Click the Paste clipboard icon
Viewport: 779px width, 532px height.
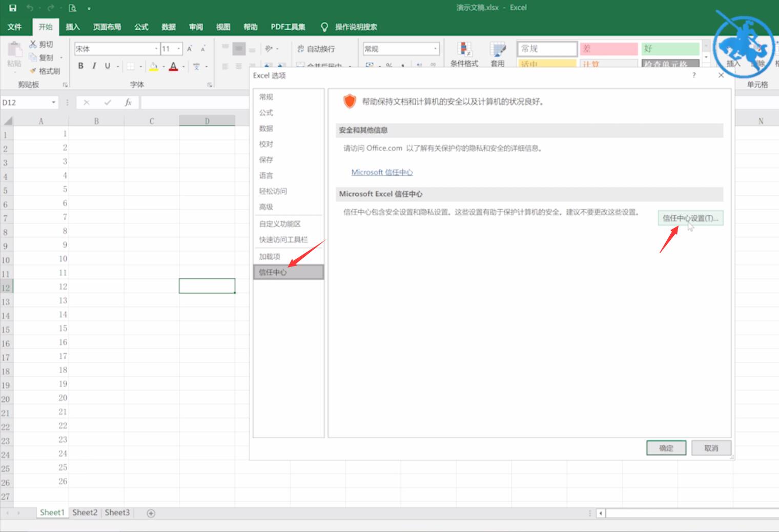pyautogui.click(x=14, y=50)
